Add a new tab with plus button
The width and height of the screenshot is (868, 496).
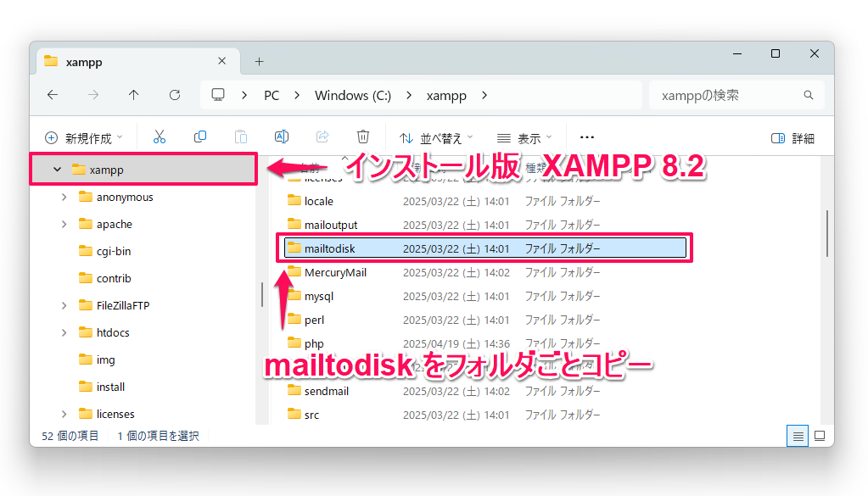pyautogui.click(x=259, y=61)
